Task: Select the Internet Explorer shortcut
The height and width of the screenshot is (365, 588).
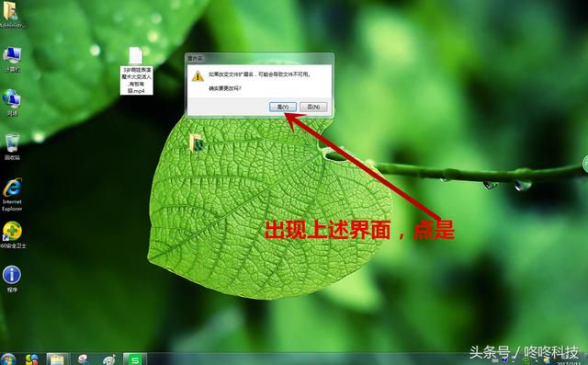Action: (12, 195)
